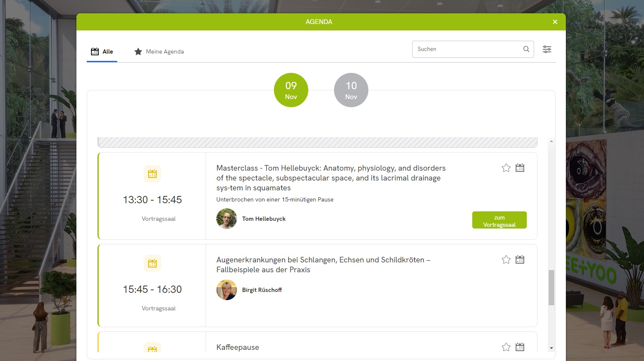Add Masterclass session to calendar icon
The height and width of the screenshot is (361, 644).
point(520,168)
